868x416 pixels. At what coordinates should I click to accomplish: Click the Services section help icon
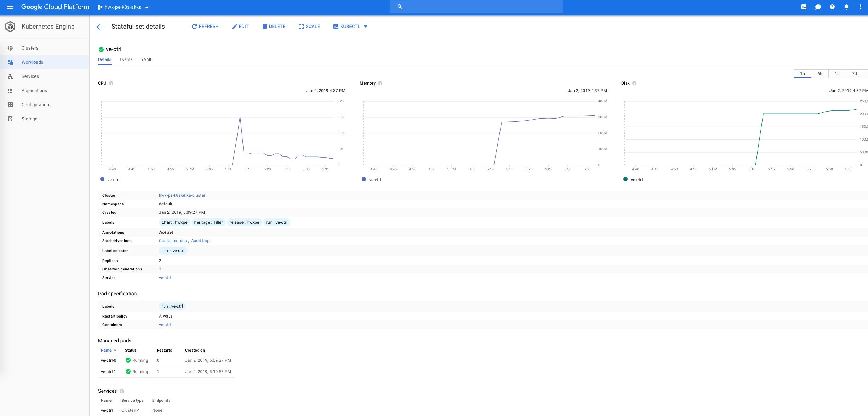pos(122,391)
